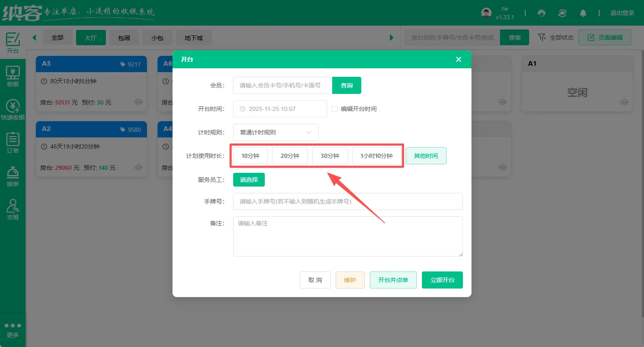Click the headset icon on room card A1
The image size is (644, 347).
[624, 102]
